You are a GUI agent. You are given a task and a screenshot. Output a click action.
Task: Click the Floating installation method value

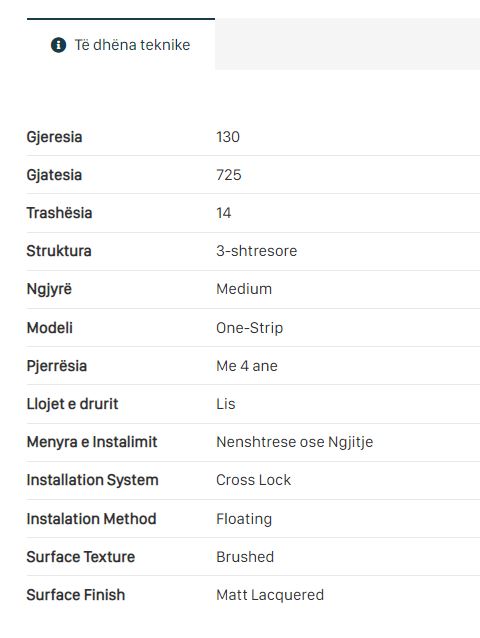[244, 519]
